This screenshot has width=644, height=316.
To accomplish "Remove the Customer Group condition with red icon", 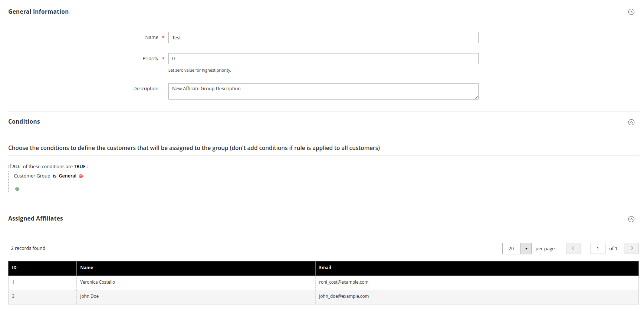I will (x=81, y=176).
